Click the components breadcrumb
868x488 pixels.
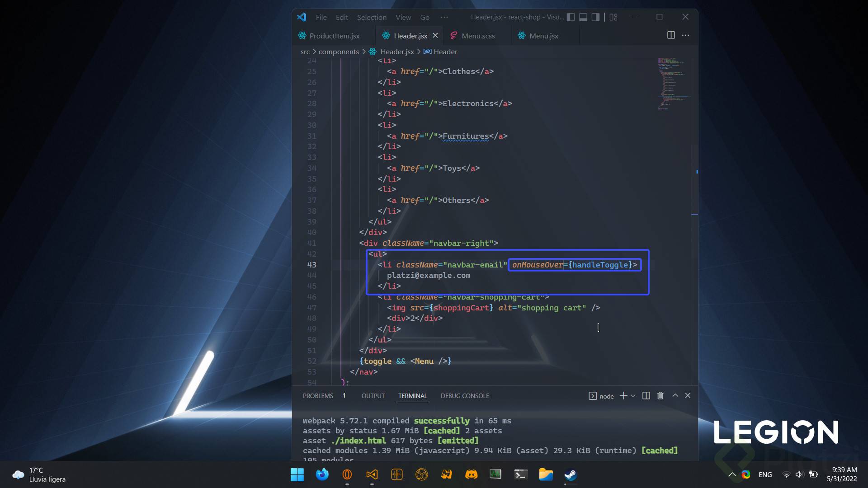tap(339, 52)
